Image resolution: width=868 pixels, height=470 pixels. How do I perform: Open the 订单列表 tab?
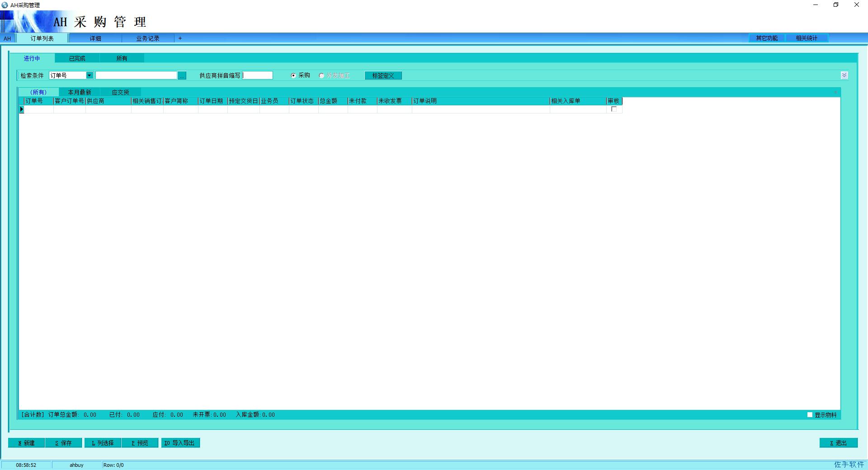(x=42, y=38)
